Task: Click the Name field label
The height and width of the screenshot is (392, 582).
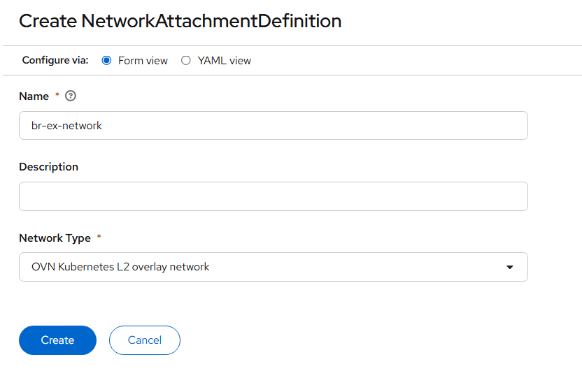Action: (34, 96)
